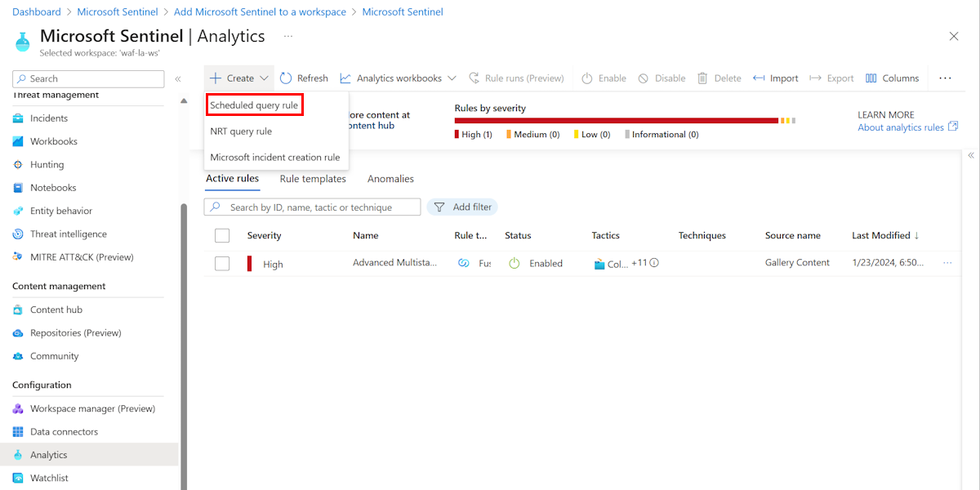
Task: Choose Microsoft incident creation rule
Action: pyautogui.click(x=275, y=158)
